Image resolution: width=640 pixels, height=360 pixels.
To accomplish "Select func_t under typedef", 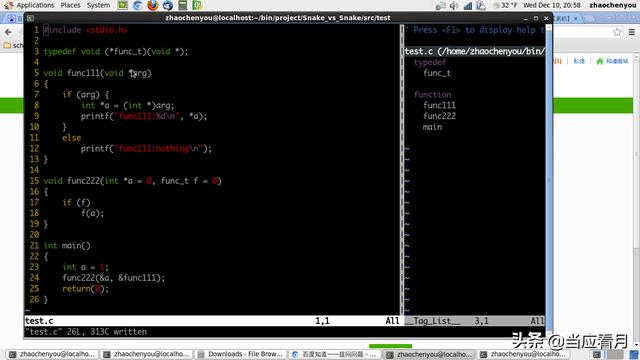I will point(437,73).
